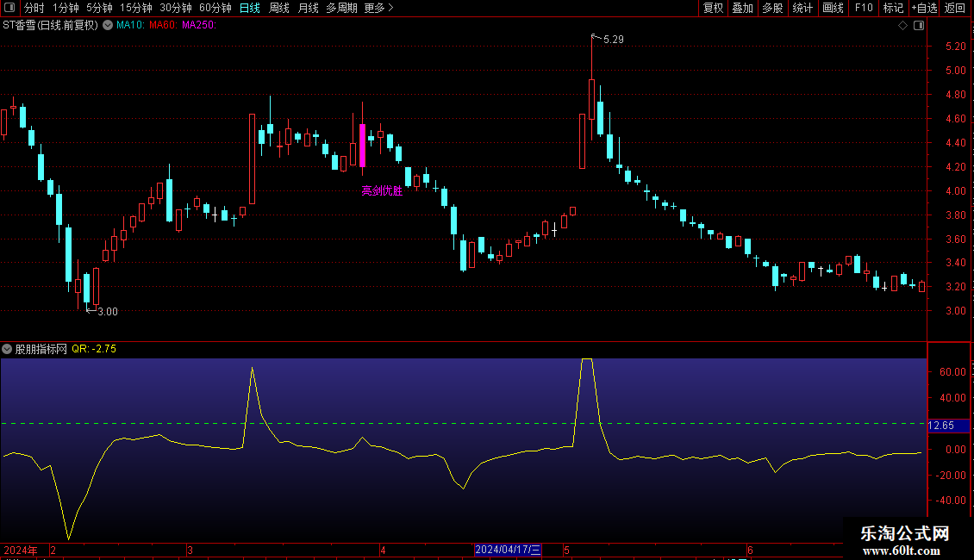Open the 复权 adjustment option

713,8
